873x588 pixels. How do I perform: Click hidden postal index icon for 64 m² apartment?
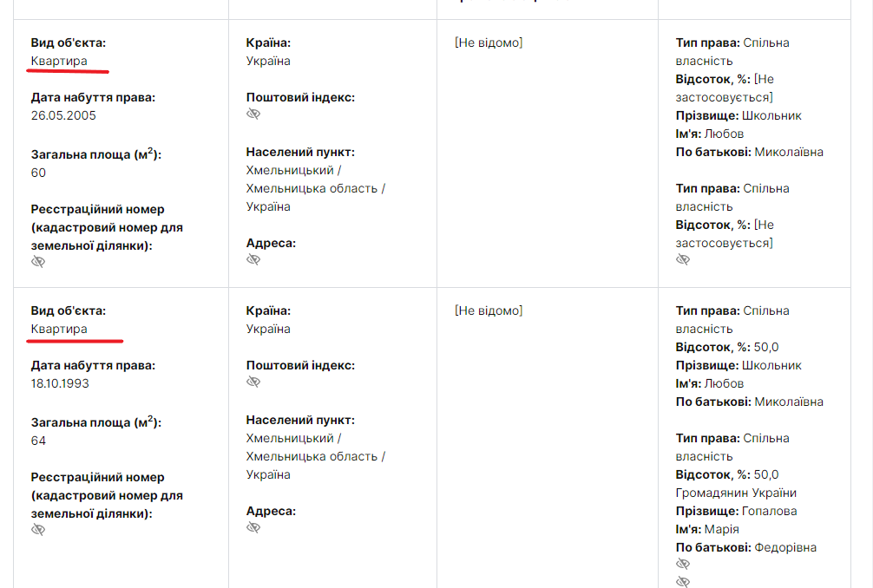(x=253, y=382)
